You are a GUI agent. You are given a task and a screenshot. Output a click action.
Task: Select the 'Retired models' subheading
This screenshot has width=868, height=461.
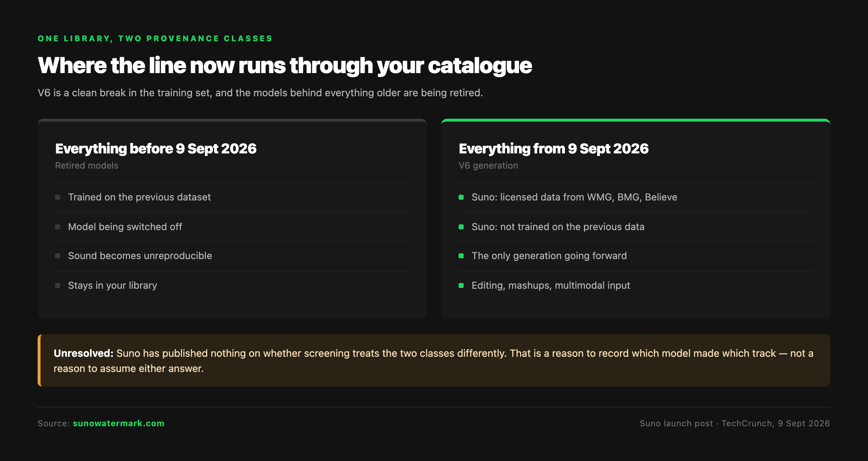(x=87, y=166)
